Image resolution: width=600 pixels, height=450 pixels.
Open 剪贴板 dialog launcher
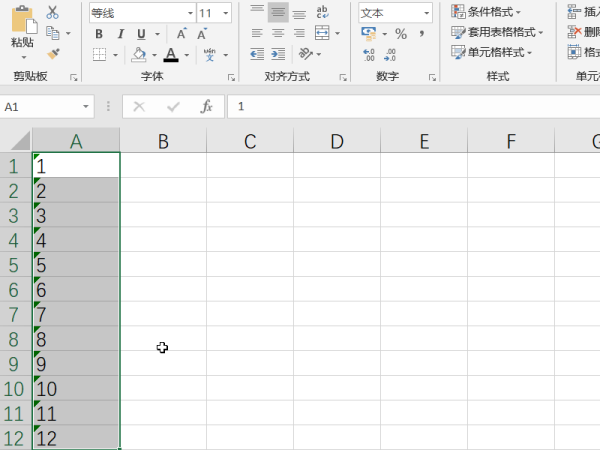[73, 78]
